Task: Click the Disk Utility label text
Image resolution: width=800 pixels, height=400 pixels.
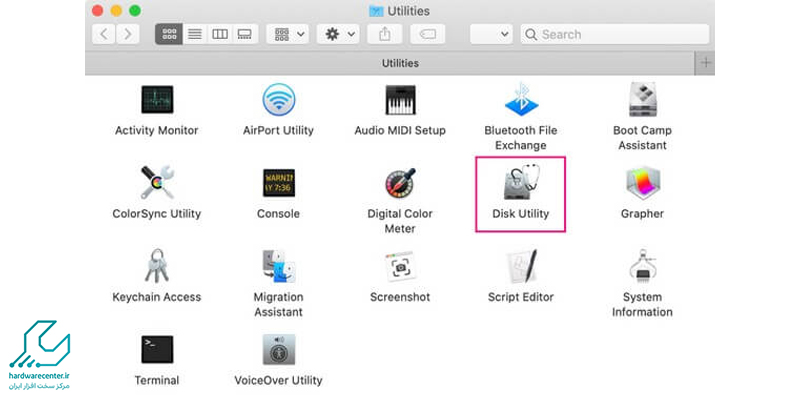Action: point(521,214)
